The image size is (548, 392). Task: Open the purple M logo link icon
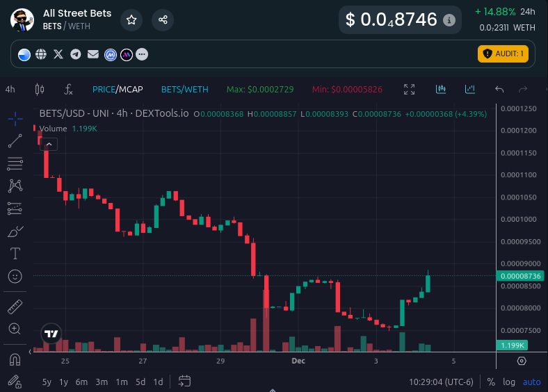coord(127,54)
